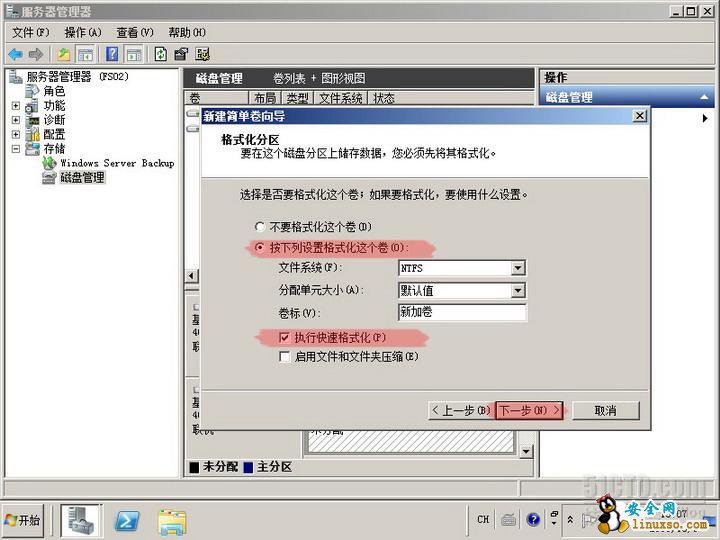Click the properties toolbar icon
This screenshot has height=540, width=720.
[181, 54]
